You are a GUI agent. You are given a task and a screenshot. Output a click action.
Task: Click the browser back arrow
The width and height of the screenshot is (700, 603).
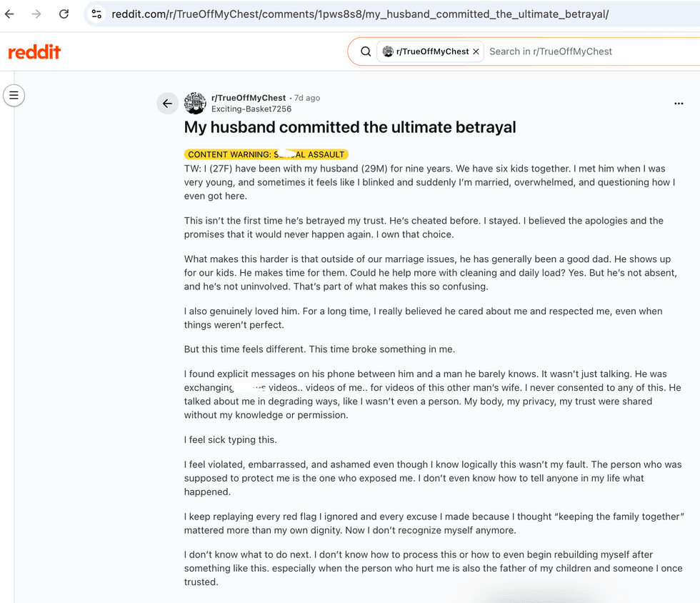pos(9,14)
